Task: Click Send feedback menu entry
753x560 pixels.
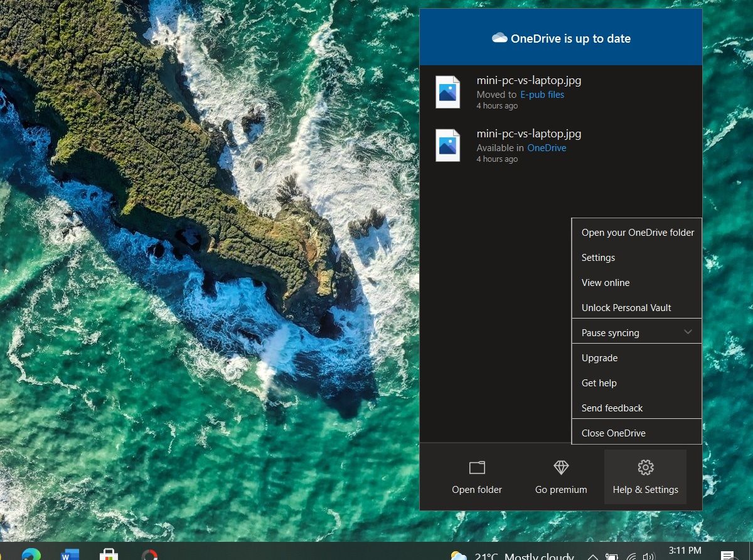Action: click(612, 408)
